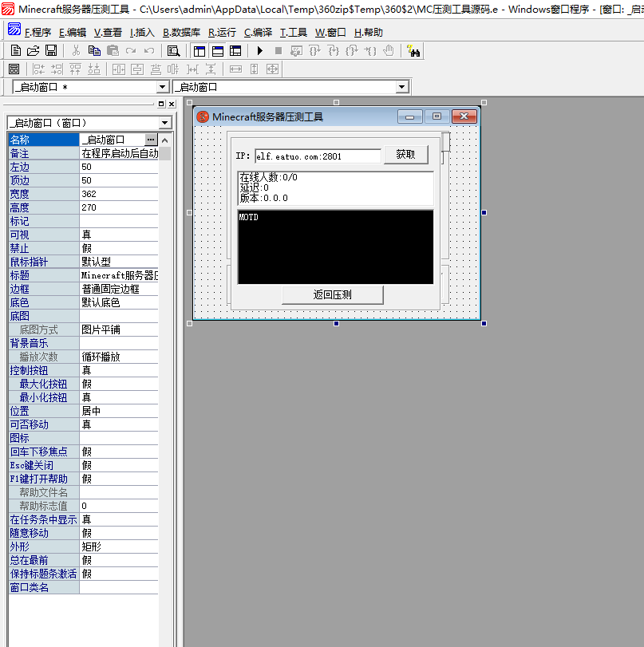This screenshot has height=647, width=644.
Task: Click the IP address input field
Action: coord(318,156)
